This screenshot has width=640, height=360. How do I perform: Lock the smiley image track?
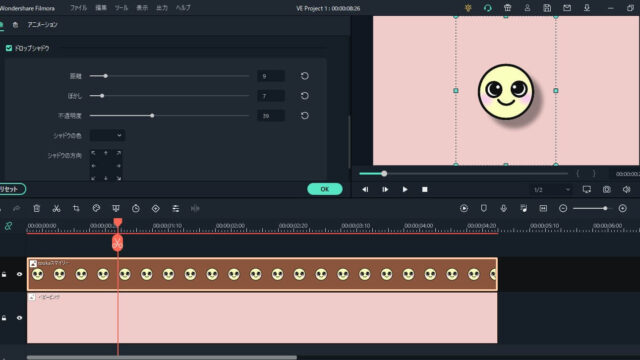[4, 274]
